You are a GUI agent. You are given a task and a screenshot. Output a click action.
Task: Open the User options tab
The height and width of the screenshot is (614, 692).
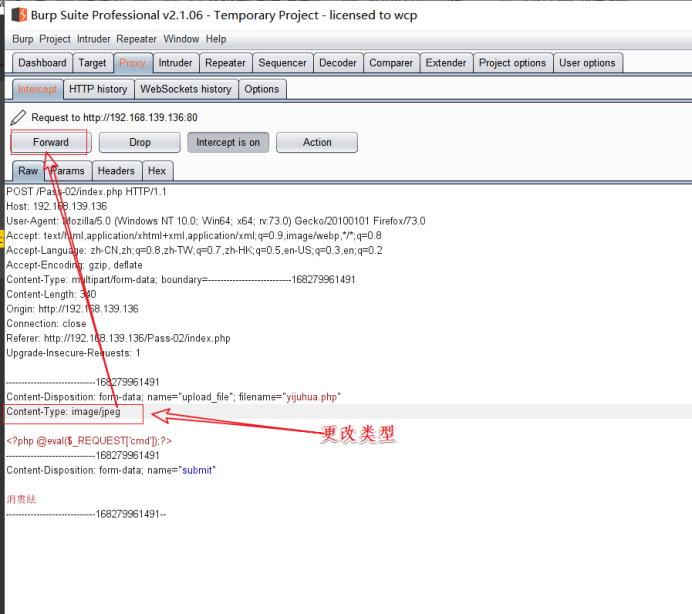pos(587,63)
